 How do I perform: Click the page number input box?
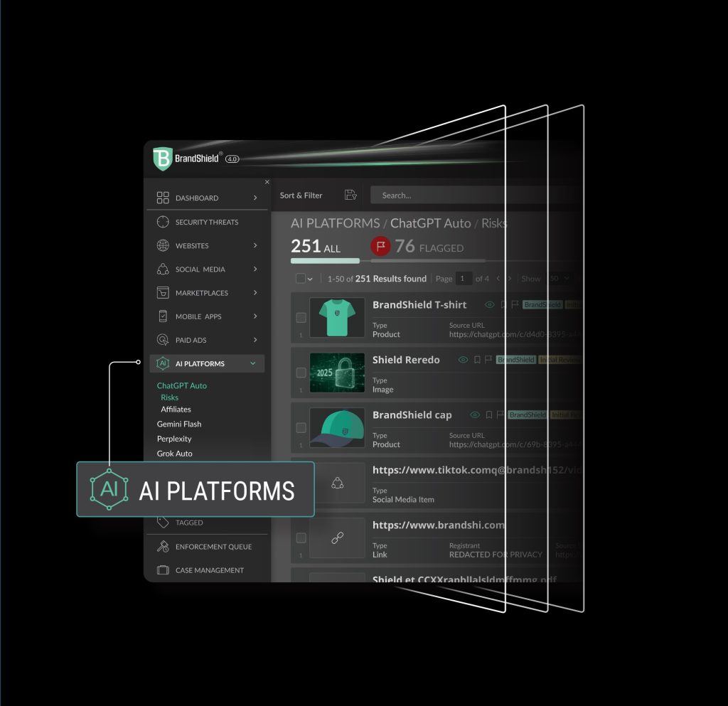[463, 279]
